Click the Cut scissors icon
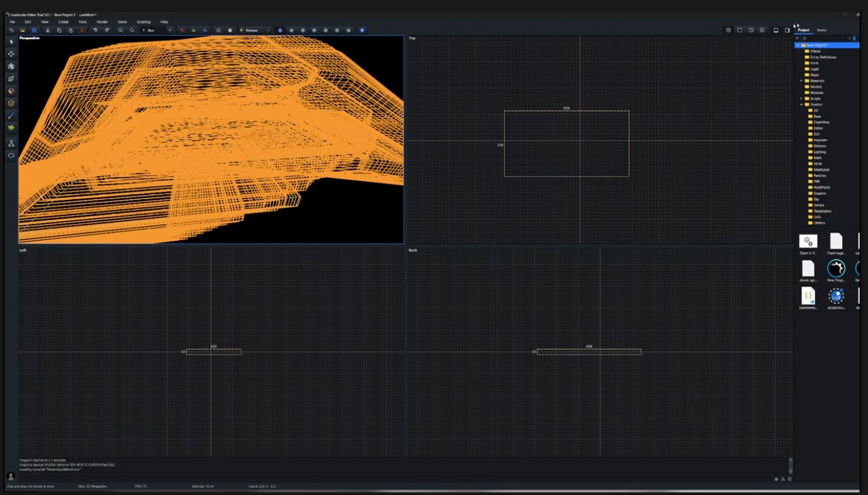 point(47,30)
